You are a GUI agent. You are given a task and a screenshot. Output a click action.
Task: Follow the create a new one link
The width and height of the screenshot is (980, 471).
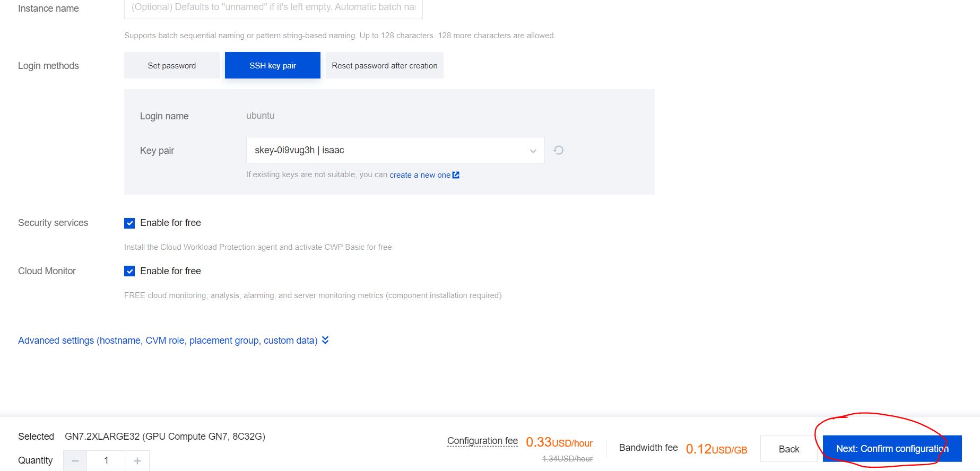420,175
